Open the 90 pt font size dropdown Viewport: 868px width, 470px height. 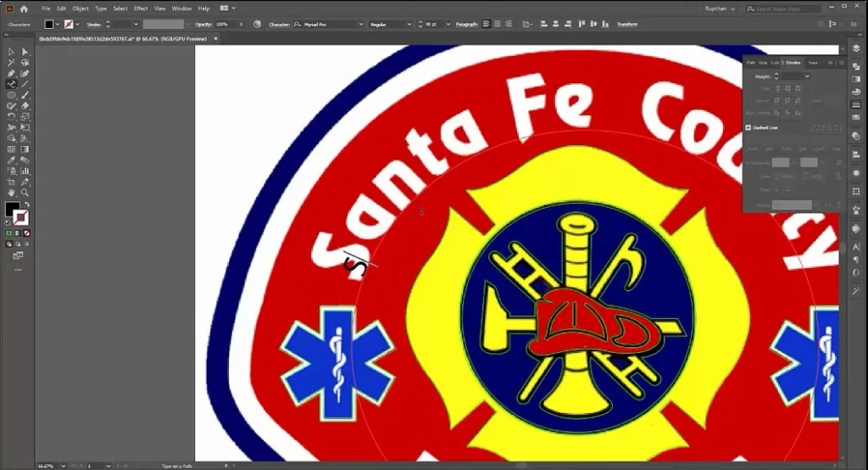(448, 25)
